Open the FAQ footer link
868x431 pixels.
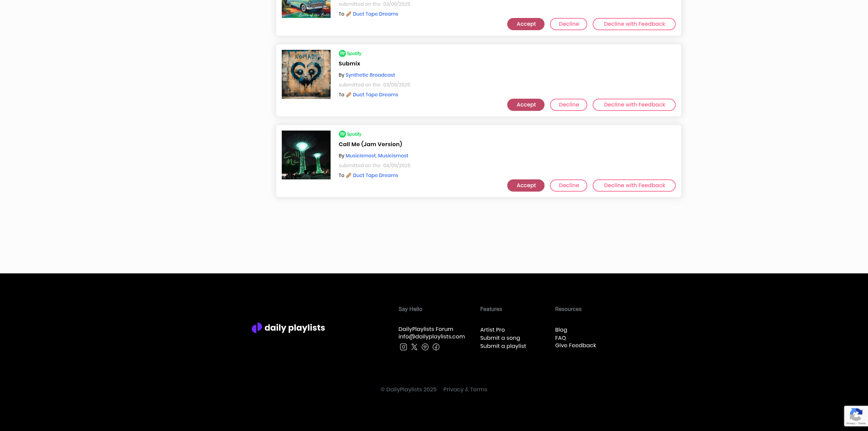click(560, 338)
